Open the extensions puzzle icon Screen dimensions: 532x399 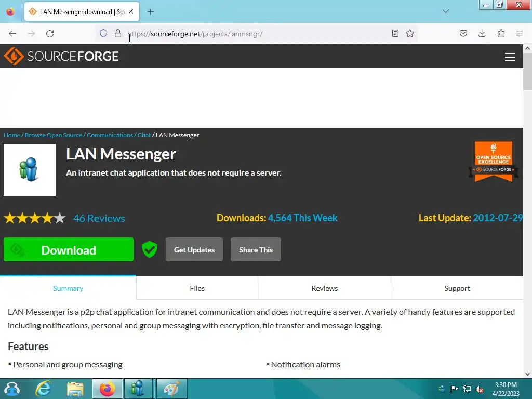pyautogui.click(x=501, y=33)
